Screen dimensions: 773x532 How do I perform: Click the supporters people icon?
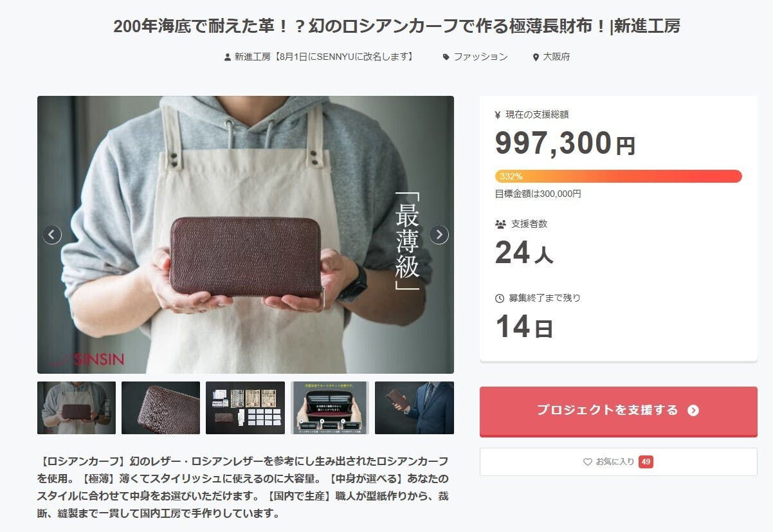(x=500, y=225)
